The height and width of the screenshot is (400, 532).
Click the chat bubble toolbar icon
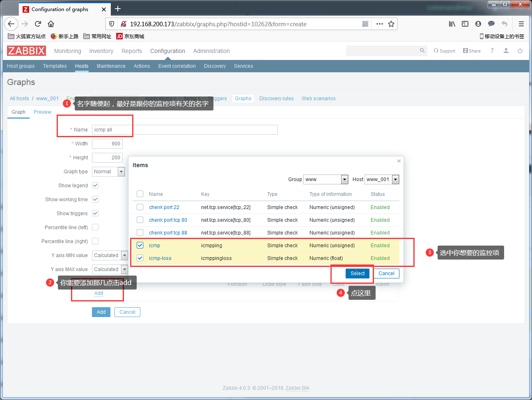(491, 24)
